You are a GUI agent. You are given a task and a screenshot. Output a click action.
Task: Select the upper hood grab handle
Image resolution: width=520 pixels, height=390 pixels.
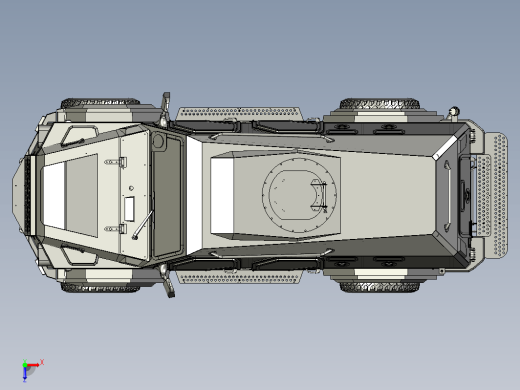(x=79, y=136)
